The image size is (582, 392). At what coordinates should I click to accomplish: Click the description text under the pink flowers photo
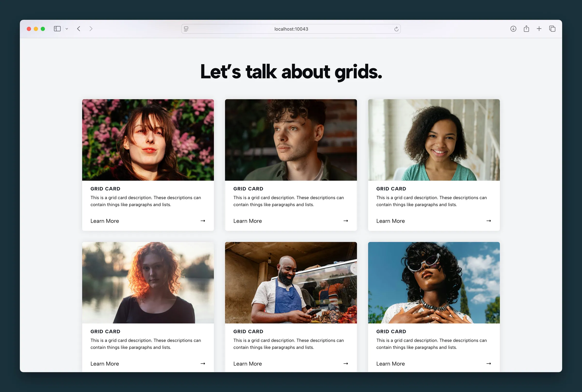146,201
